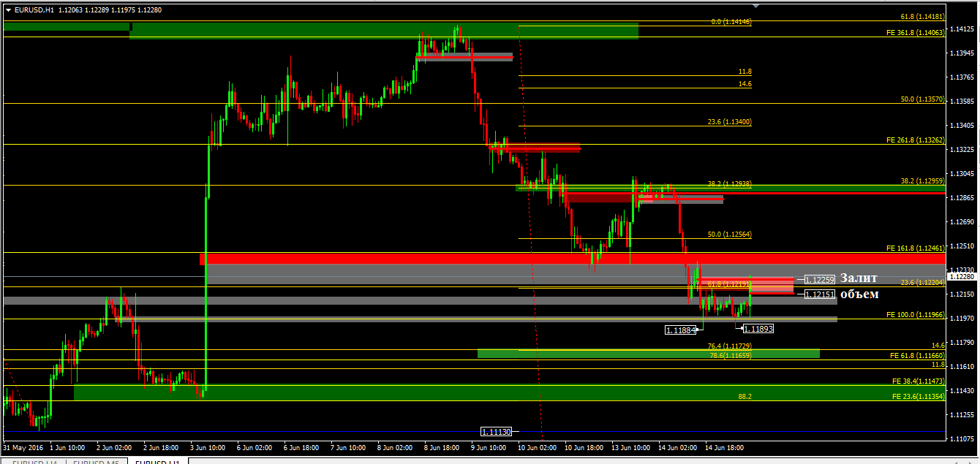Click the 14 Jun 18:00 time axis label
This screenshot has height=464, width=980.
pos(723,446)
